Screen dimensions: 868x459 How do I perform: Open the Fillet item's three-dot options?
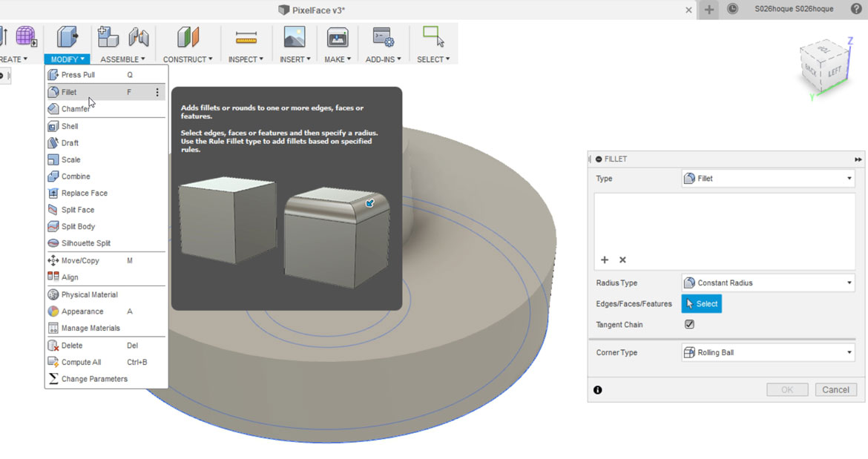click(157, 93)
